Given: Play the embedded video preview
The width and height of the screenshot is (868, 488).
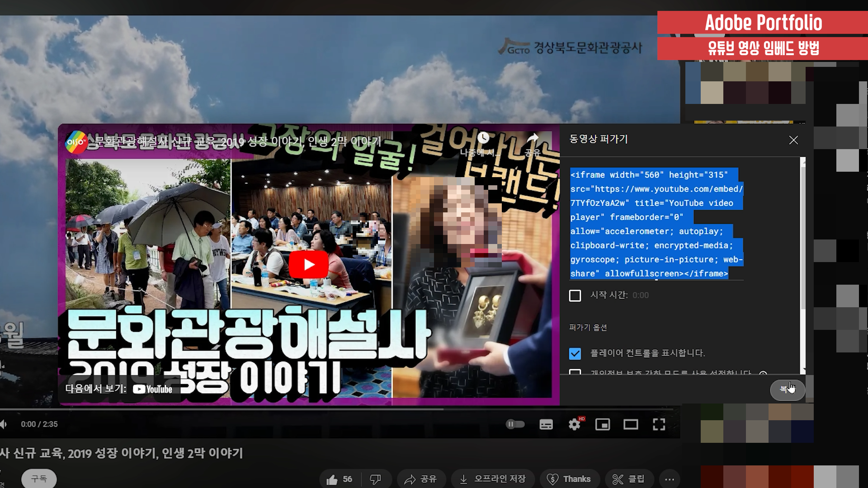Looking at the screenshot, I should click(309, 264).
